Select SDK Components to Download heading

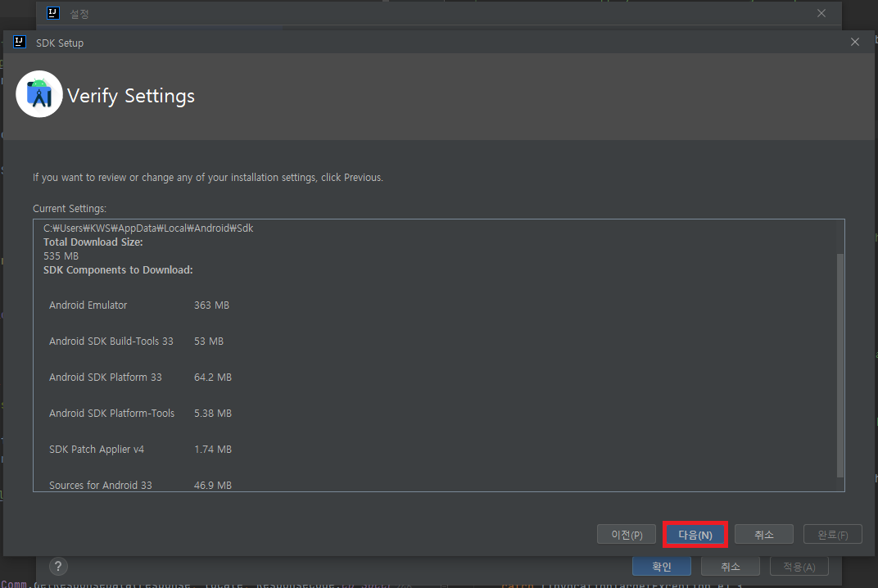118,270
